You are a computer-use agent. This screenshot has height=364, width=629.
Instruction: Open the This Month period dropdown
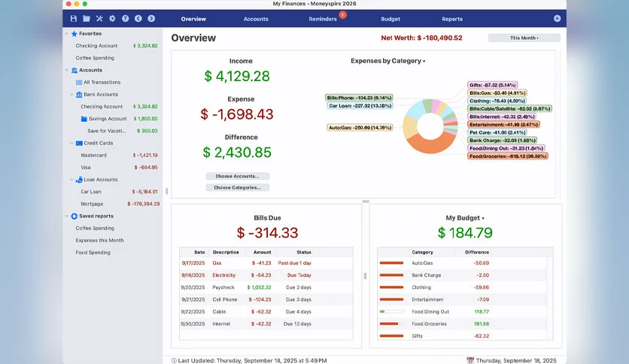tap(524, 38)
